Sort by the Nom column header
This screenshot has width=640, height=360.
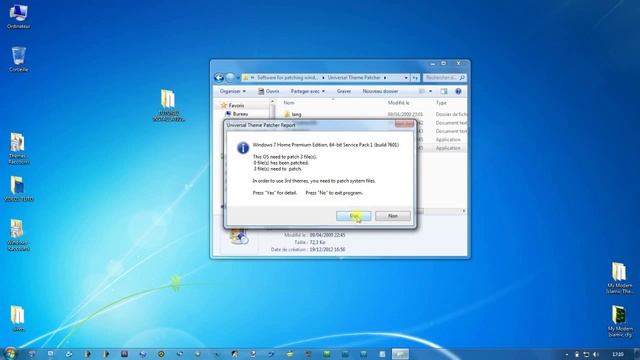[289, 103]
